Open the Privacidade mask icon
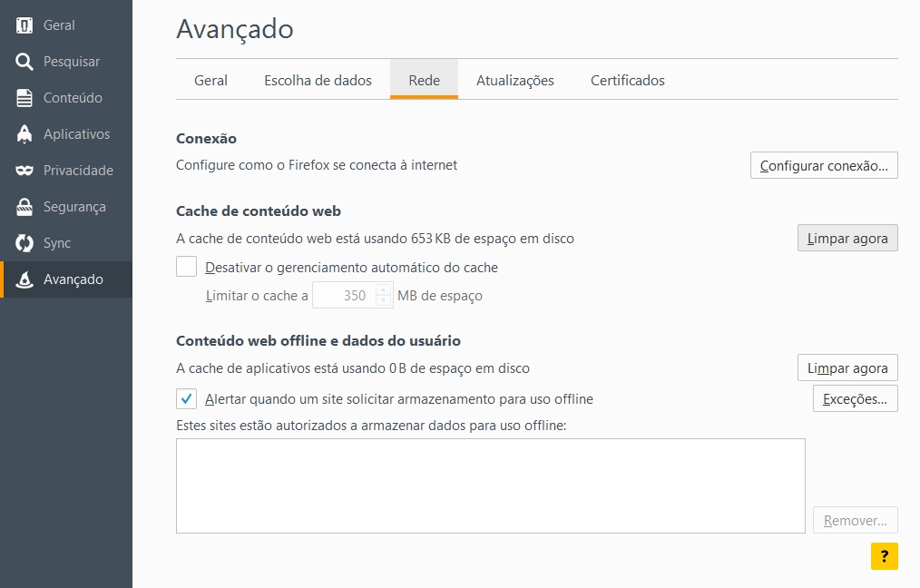 click(x=24, y=171)
